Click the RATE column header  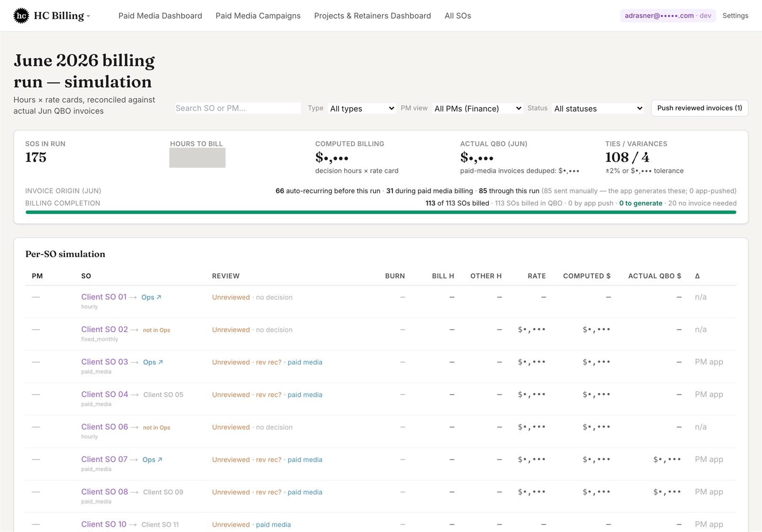pos(537,276)
